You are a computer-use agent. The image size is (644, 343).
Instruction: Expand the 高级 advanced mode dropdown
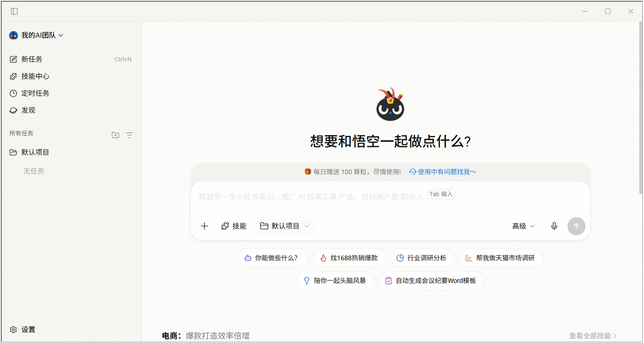(x=524, y=226)
